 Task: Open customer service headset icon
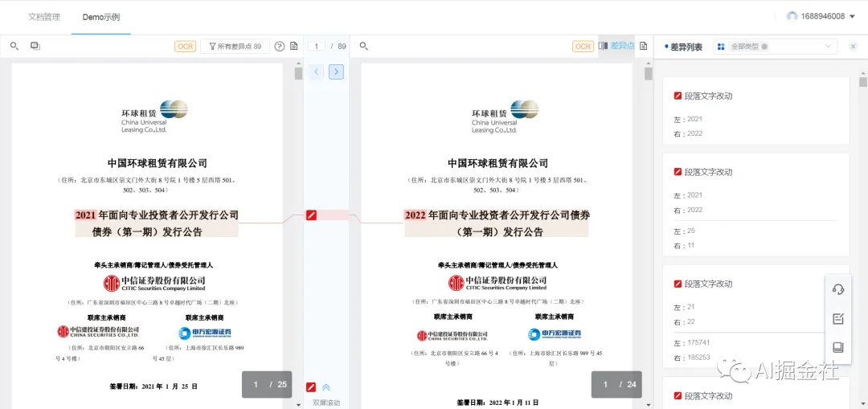click(x=838, y=289)
